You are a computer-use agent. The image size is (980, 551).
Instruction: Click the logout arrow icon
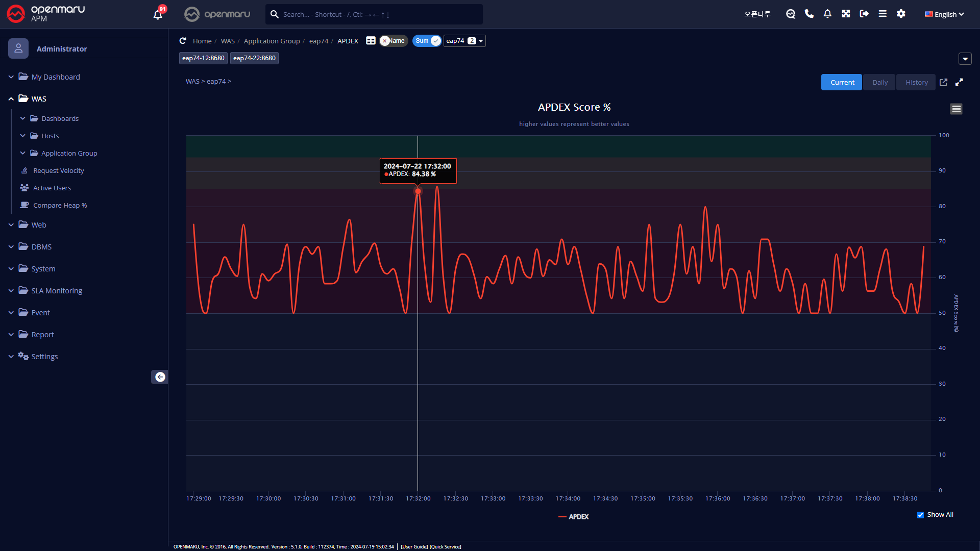coord(864,14)
